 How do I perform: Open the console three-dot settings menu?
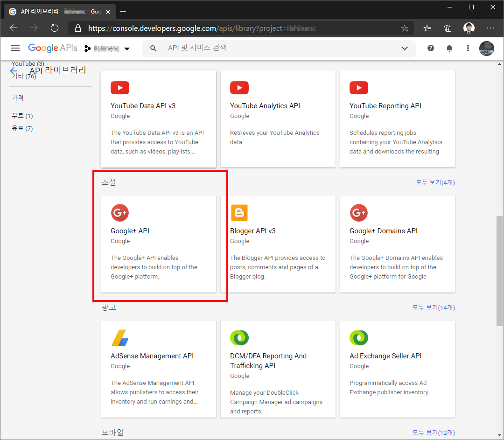click(468, 48)
